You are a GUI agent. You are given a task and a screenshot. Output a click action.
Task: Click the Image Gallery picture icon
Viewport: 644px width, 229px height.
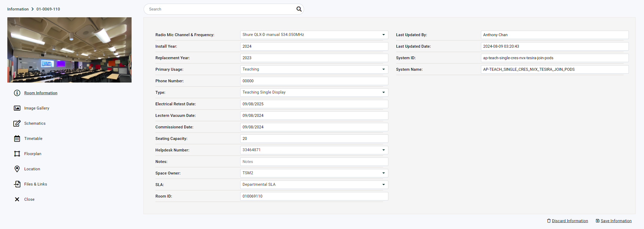coord(17,108)
